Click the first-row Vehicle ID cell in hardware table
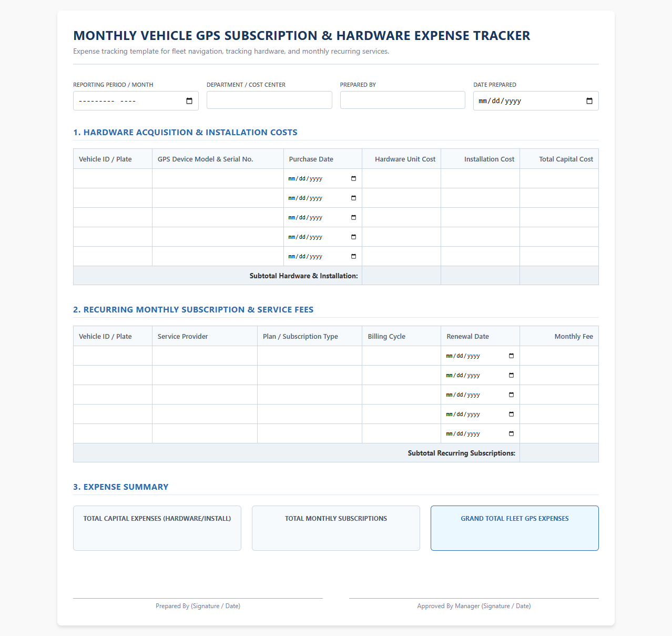The height and width of the screenshot is (636, 672). coord(113,179)
